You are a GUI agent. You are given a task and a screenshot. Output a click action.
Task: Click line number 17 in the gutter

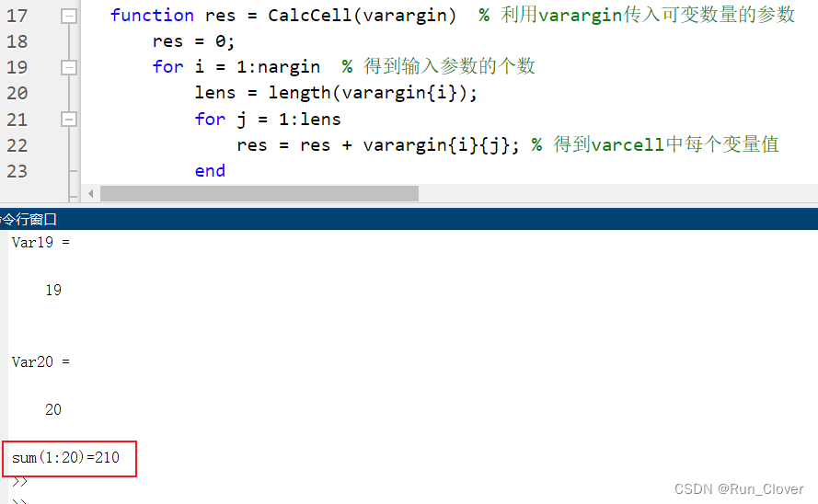click(x=17, y=17)
